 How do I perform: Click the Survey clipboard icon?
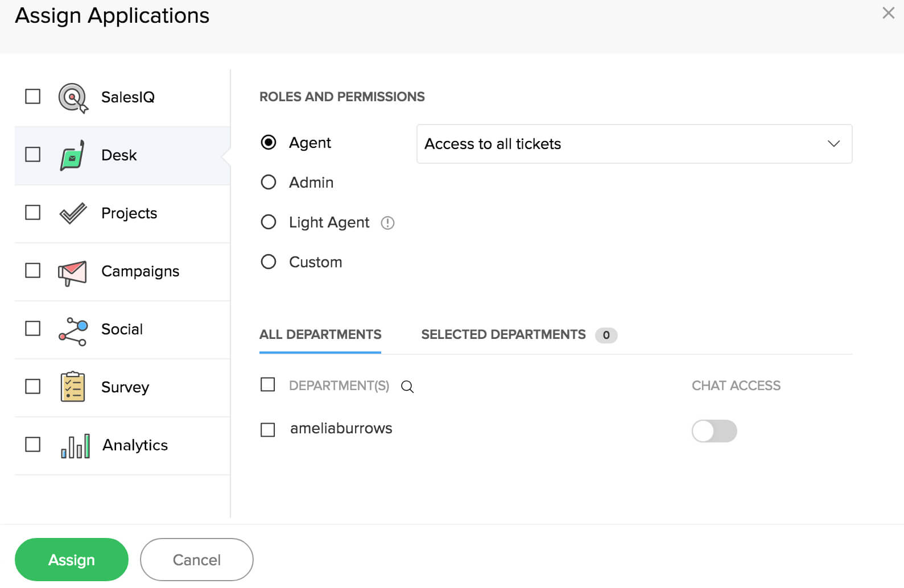tap(73, 387)
